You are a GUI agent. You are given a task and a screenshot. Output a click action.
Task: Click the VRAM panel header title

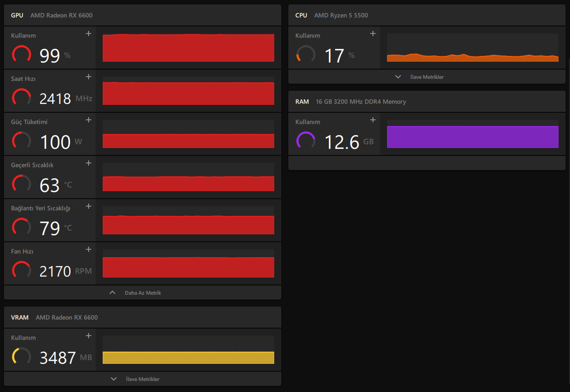[x=20, y=318]
